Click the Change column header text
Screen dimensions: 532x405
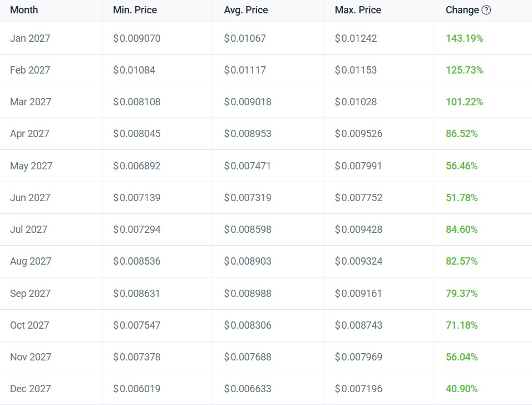pyautogui.click(x=462, y=10)
